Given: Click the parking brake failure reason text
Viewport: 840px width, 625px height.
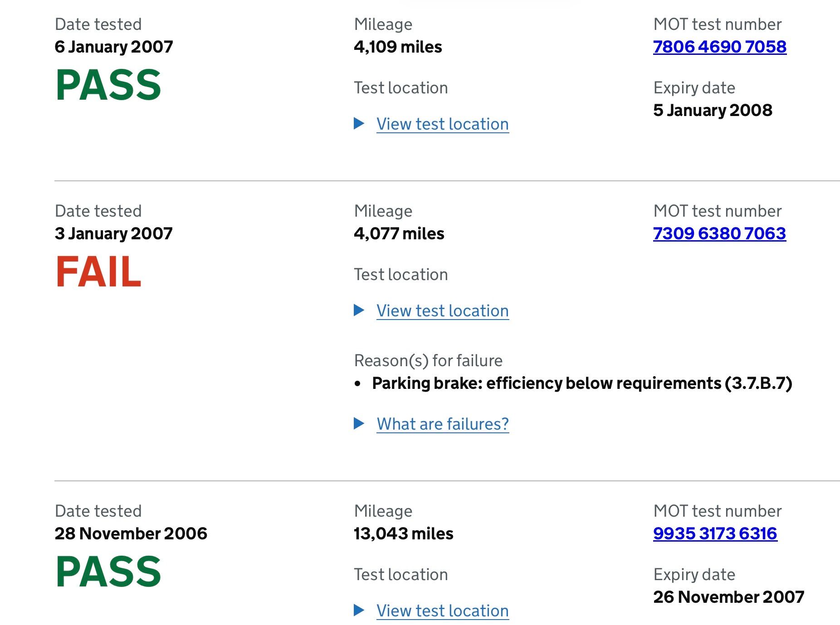Looking at the screenshot, I should click(x=582, y=383).
